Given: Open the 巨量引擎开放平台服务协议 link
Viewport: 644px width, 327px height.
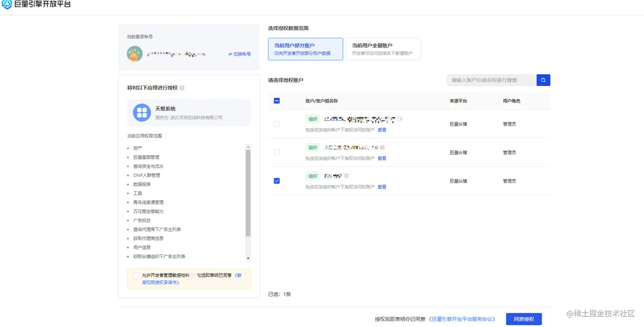Looking at the screenshot, I should click(463, 319).
